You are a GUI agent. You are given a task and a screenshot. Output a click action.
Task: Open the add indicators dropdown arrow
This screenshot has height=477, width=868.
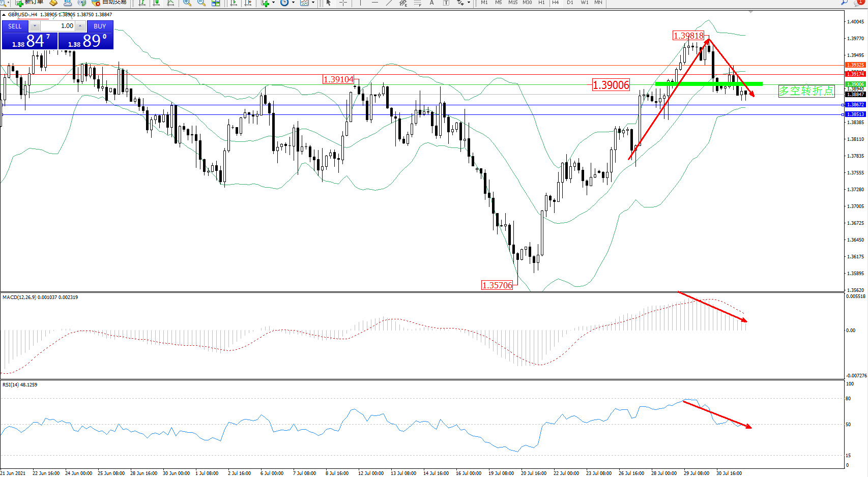pyautogui.click(x=274, y=3)
